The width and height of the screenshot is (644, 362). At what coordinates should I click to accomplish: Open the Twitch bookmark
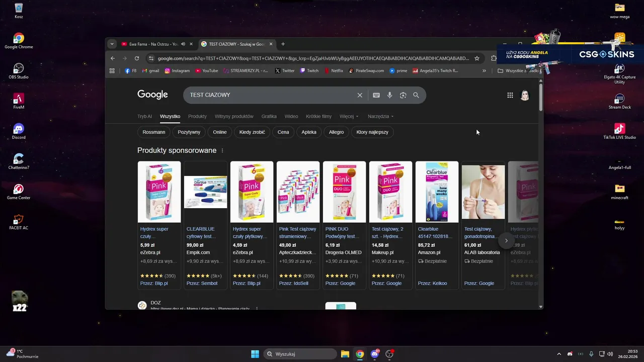(309, 71)
